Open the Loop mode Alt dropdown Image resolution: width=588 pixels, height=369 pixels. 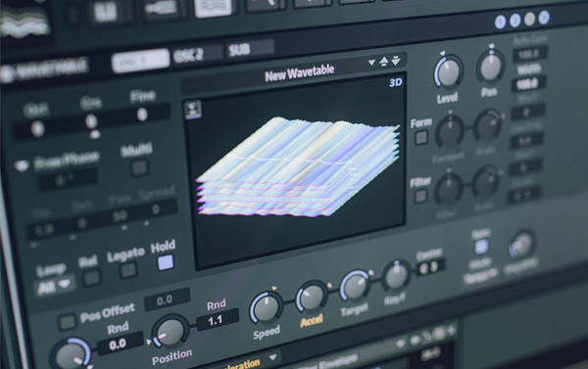coord(54,287)
